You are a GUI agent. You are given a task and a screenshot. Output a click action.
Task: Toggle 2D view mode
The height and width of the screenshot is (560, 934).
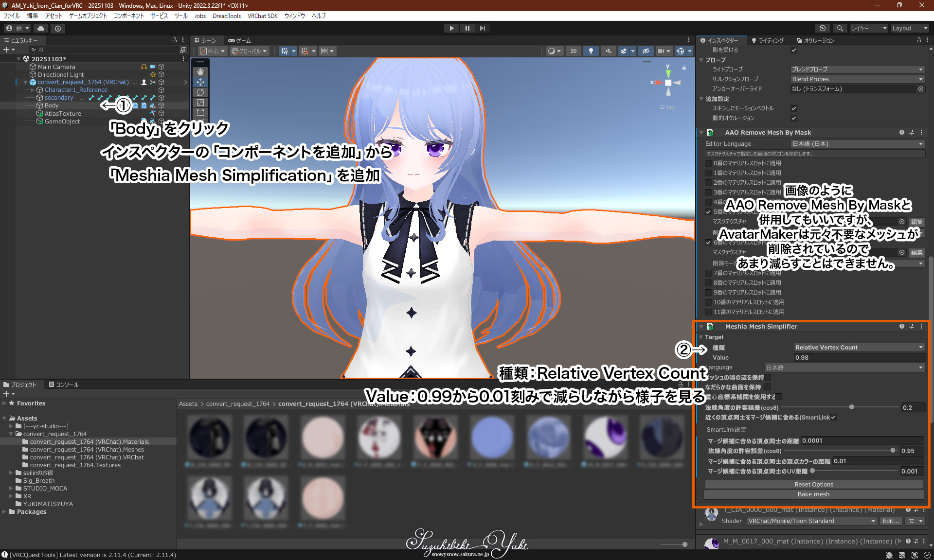click(573, 51)
